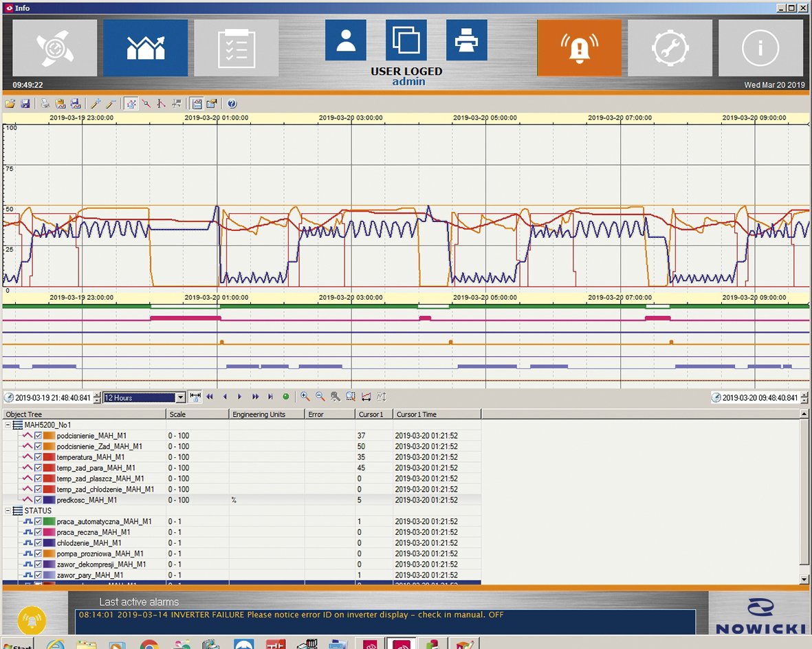Open Chrome from the Windows taskbar
812x649 pixels.
[x=149, y=645]
